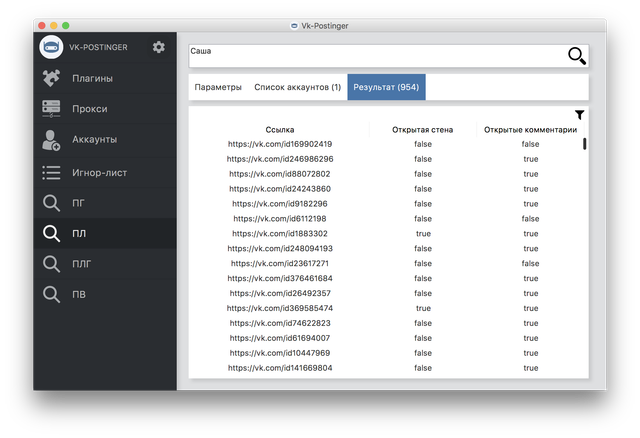Click the Игнор-лист list icon

click(x=51, y=173)
